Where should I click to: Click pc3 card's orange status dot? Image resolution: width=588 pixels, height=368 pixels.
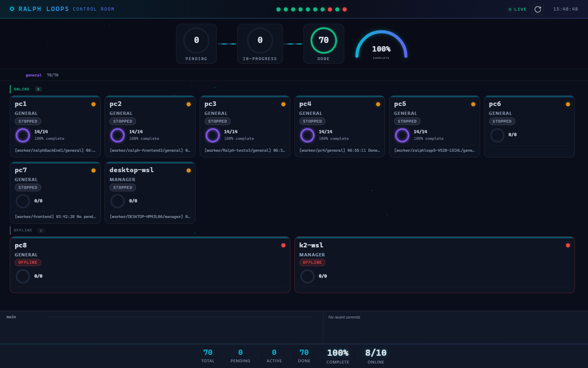coord(283,104)
